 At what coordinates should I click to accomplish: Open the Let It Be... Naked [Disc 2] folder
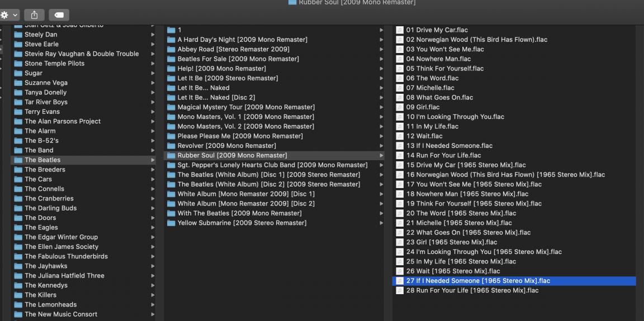[x=216, y=98]
